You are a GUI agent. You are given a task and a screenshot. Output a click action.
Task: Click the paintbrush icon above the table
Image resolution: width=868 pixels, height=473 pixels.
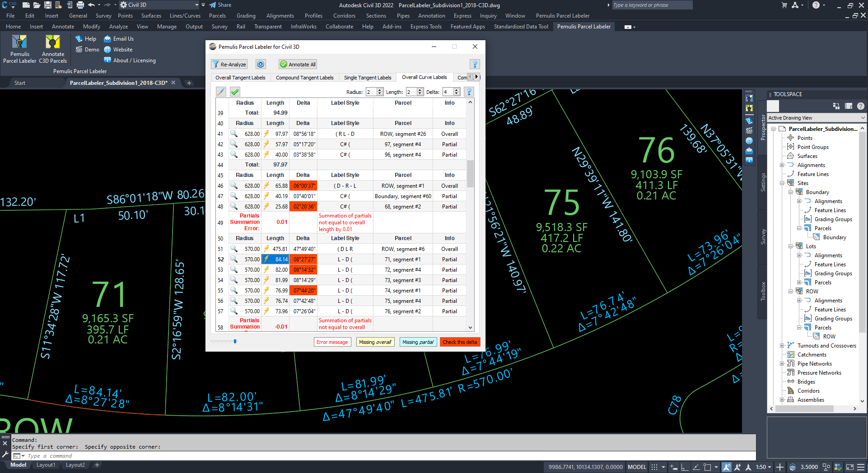221,92
